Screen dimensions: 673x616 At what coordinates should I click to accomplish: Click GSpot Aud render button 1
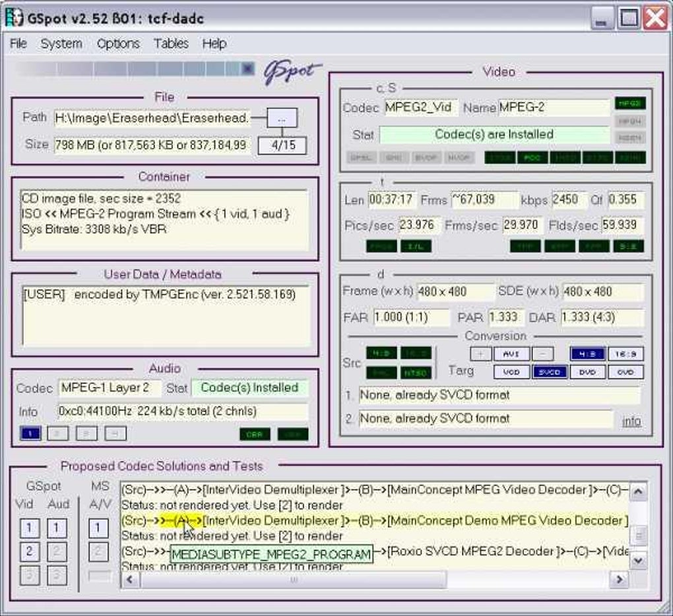pyautogui.click(x=57, y=528)
